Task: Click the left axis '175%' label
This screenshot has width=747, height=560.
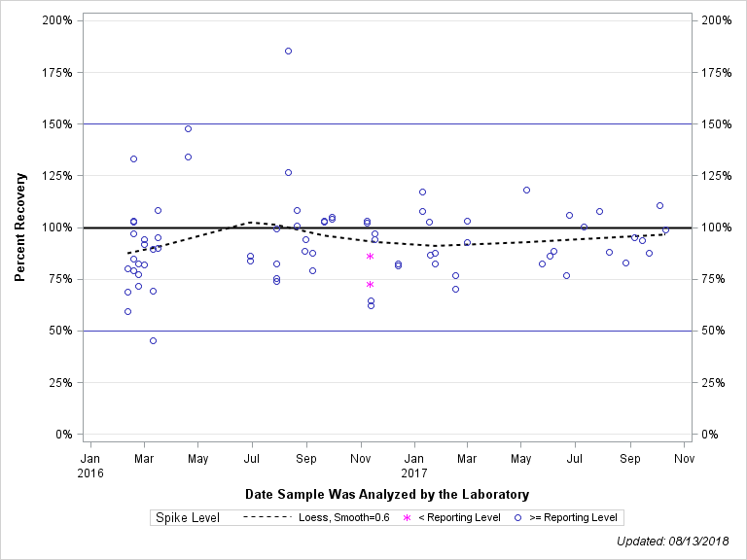Action: click(57, 72)
